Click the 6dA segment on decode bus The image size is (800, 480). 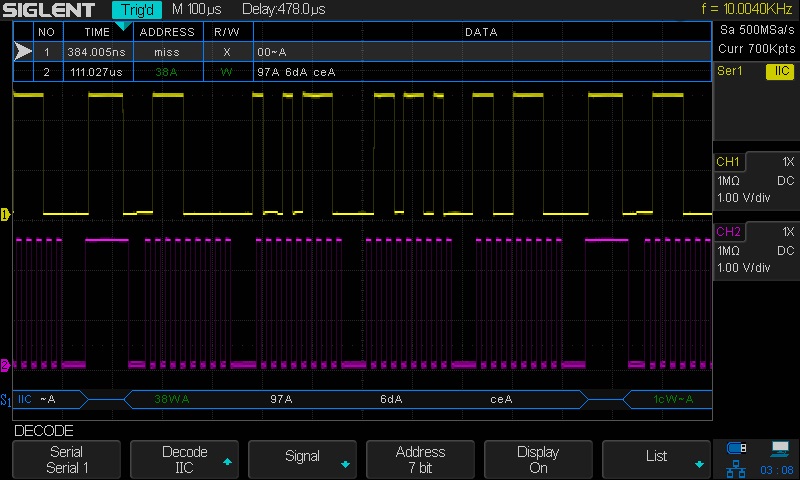pyautogui.click(x=391, y=399)
